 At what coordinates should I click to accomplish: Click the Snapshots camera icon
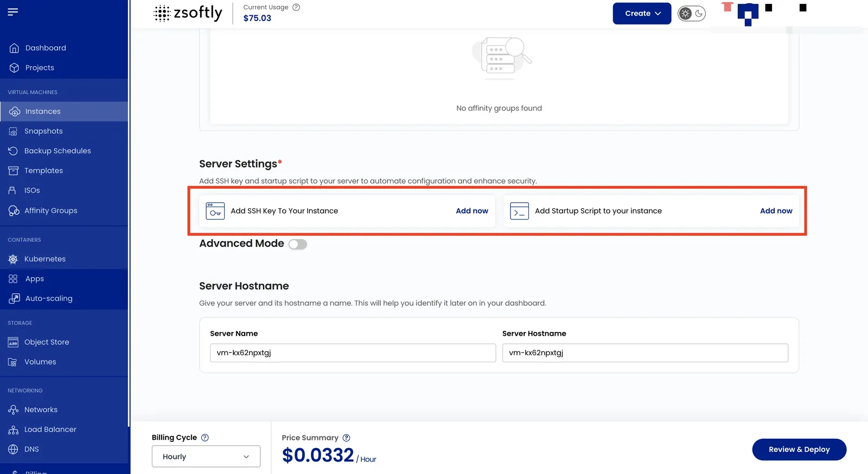tap(13, 131)
